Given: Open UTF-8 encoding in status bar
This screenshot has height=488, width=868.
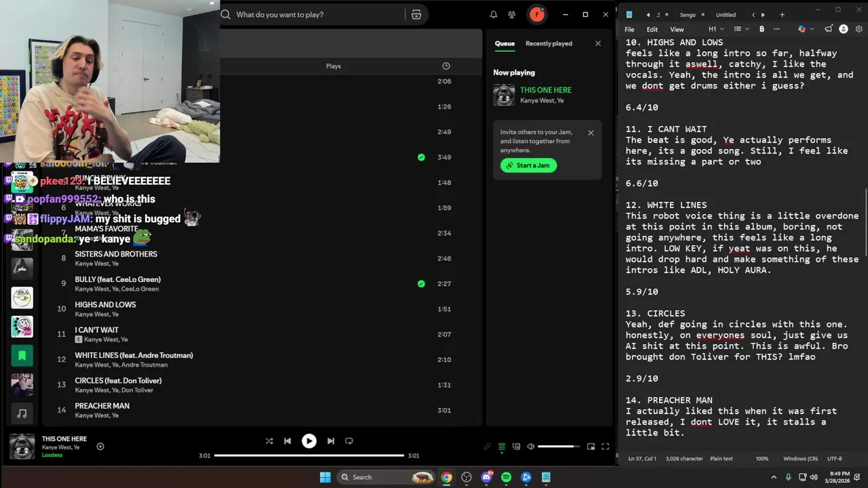Looking at the screenshot, I should click(835, 459).
